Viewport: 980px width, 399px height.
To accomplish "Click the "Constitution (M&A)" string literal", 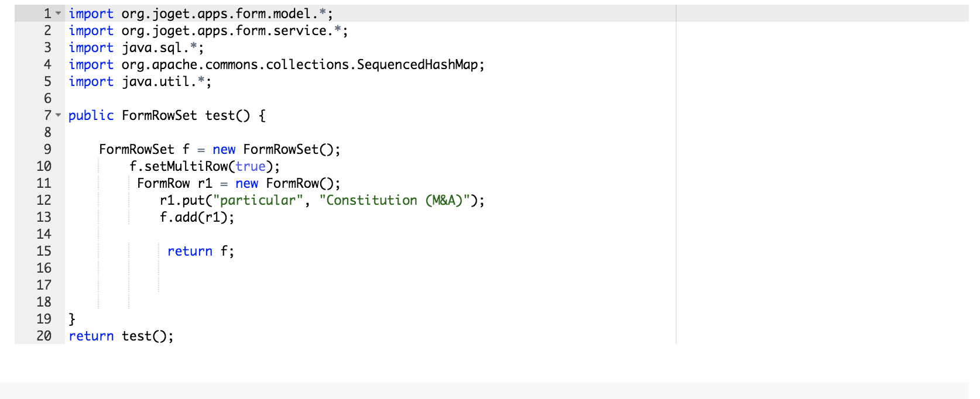I will pyautogui.click(x=398, y=200).
